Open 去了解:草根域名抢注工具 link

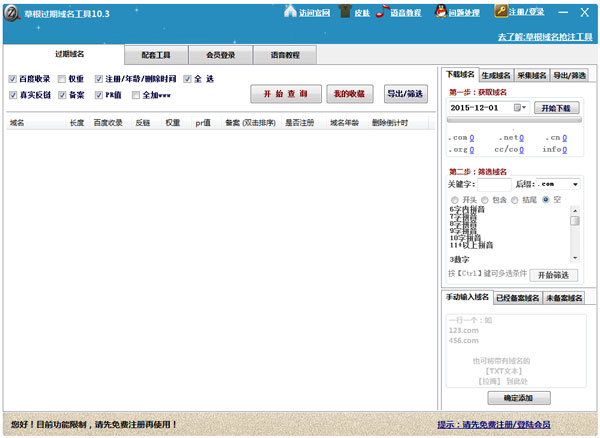coord(545,37)
